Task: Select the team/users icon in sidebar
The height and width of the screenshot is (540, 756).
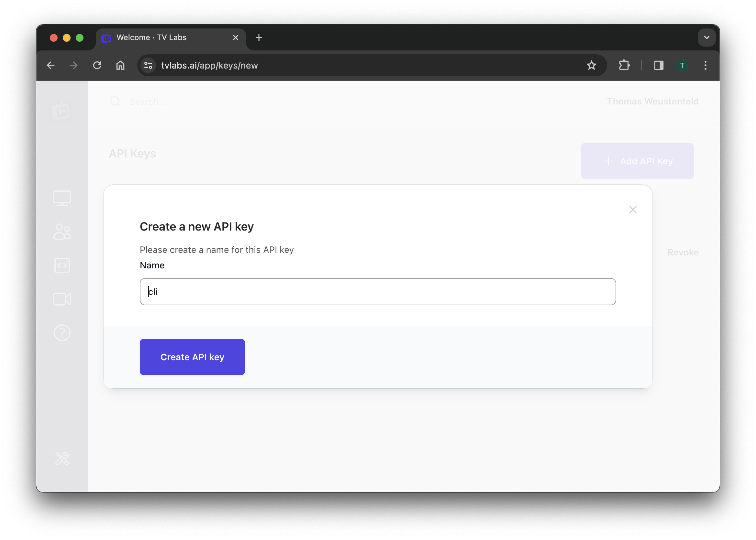Action: (62, 231)
